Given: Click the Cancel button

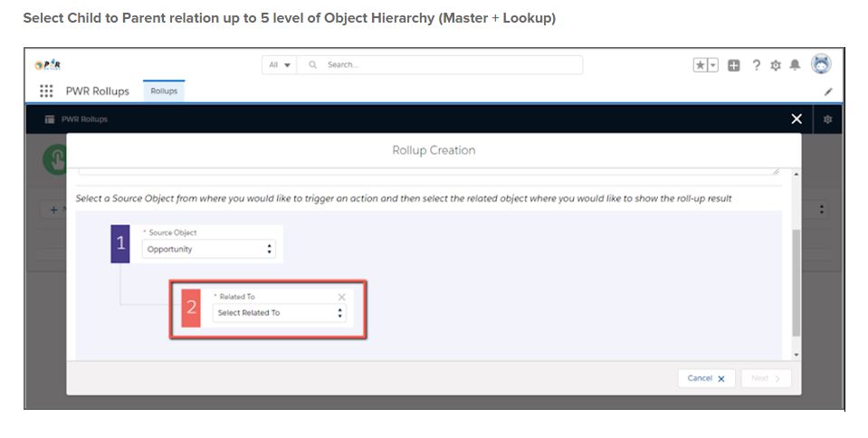Looking at the screenshot, I should tap(706, 378).
